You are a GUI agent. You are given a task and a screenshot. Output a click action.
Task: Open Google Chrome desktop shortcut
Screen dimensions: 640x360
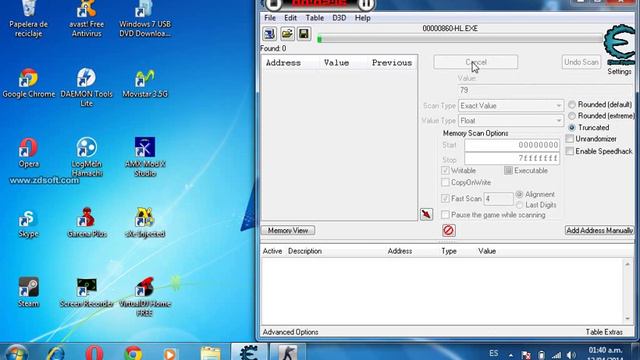(29, 84)
